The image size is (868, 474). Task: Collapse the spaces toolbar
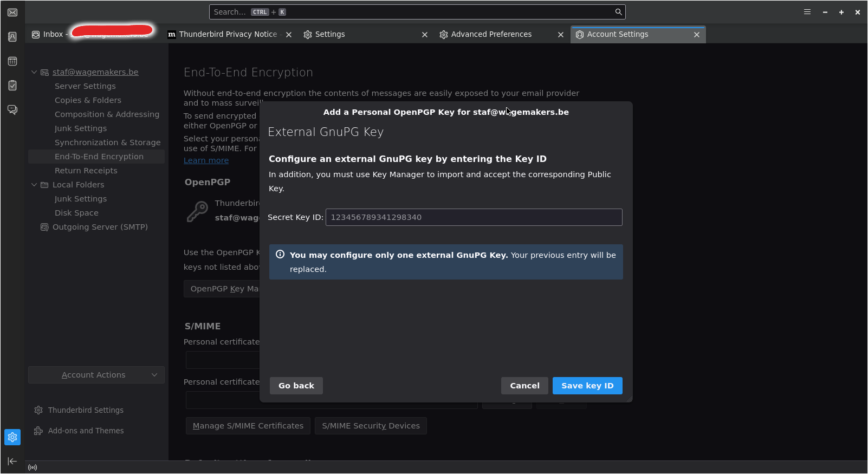12,461
